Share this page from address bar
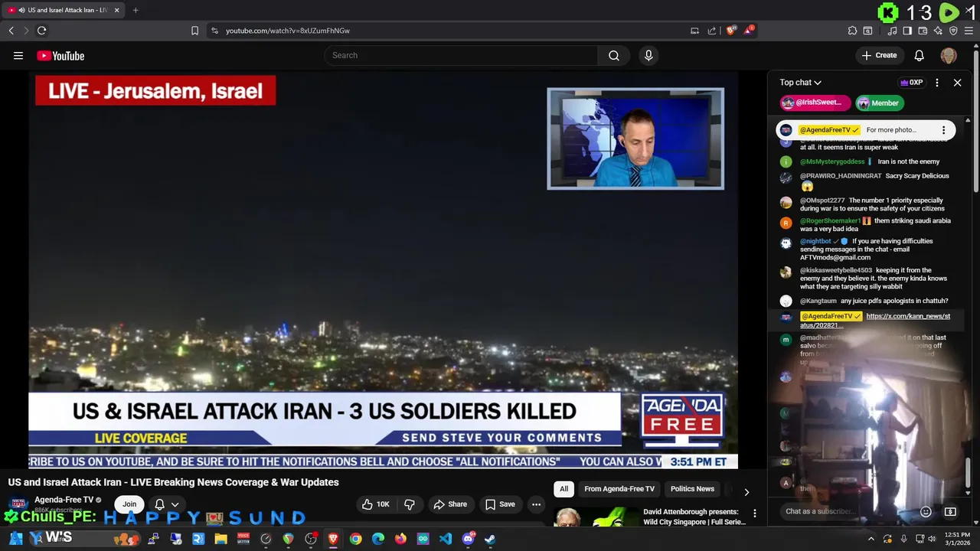Viewport: 980px width, 551px height. point(712,31)
